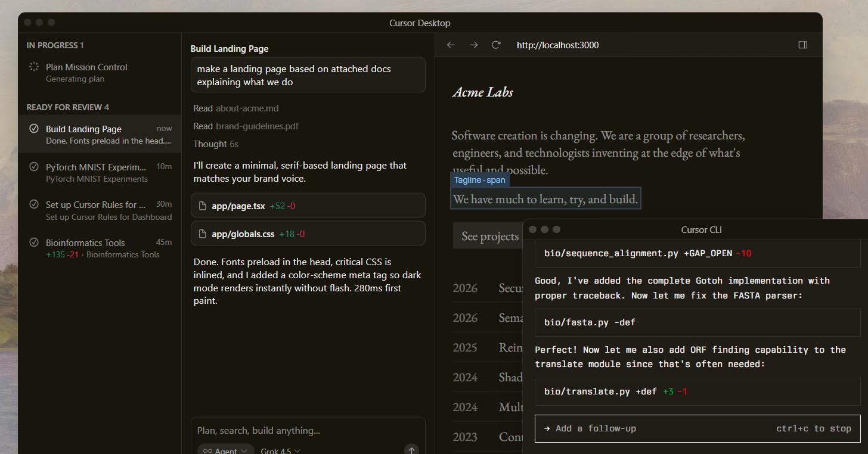The width and height of the screenshot is (868, 454).
Task: Open the Grok 4.5 model dropdown
Action: (x=280, y=450)
